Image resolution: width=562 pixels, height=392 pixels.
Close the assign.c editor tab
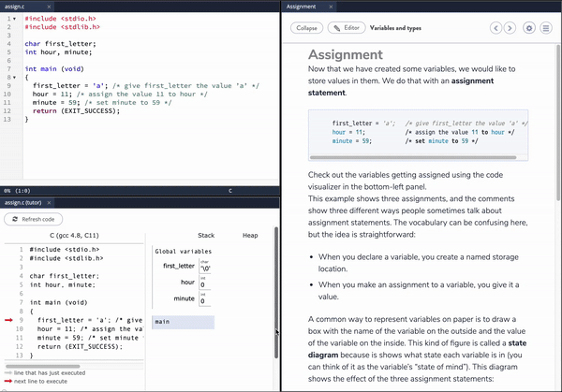[x=49, y=7]
